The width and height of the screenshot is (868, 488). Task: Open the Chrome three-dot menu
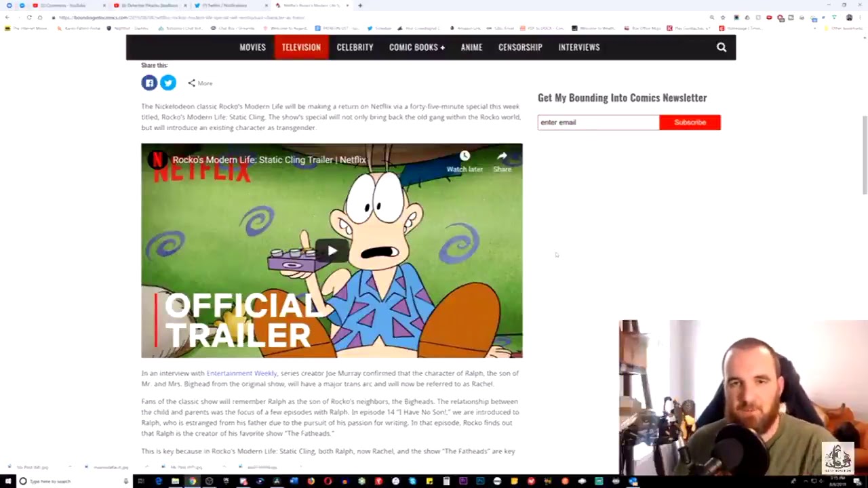click(x=860, y=18)
